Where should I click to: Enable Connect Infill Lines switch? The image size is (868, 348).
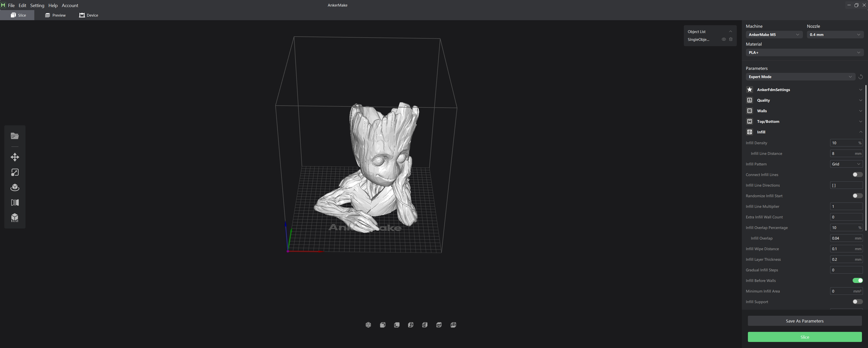click(858, 175)
